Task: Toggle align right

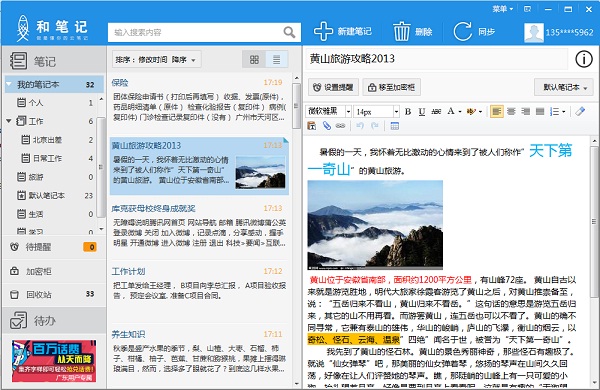Action: tap(526, 111)
